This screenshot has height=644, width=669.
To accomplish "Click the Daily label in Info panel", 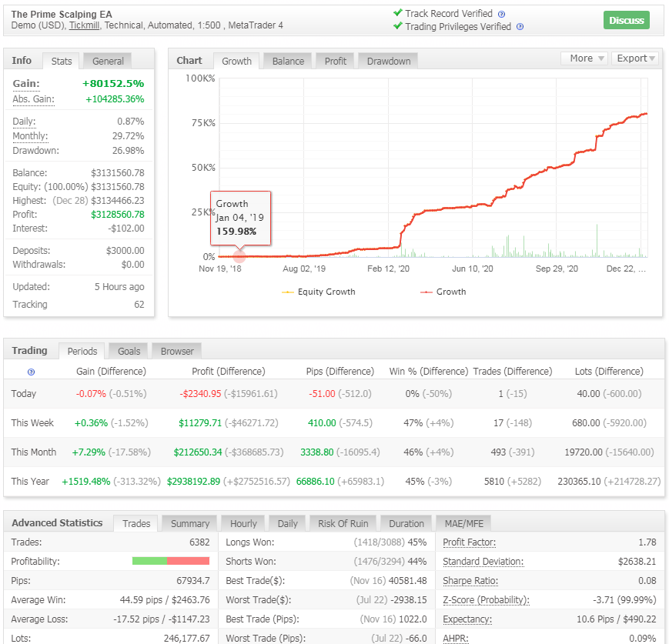I will 24,121.
